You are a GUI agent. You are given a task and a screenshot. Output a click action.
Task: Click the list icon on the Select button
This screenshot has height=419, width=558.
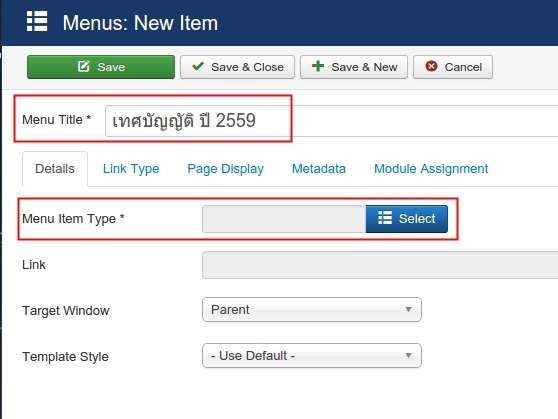385,218
